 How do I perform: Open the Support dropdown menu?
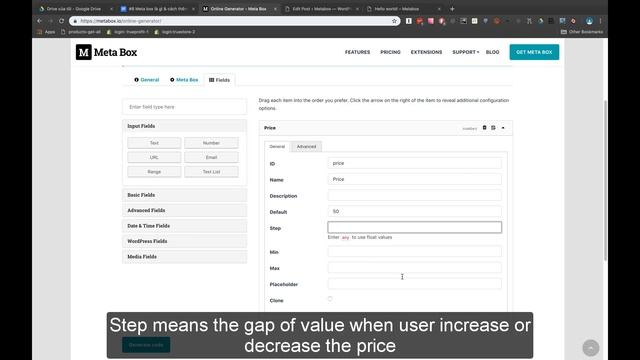(x=465, y=52)
